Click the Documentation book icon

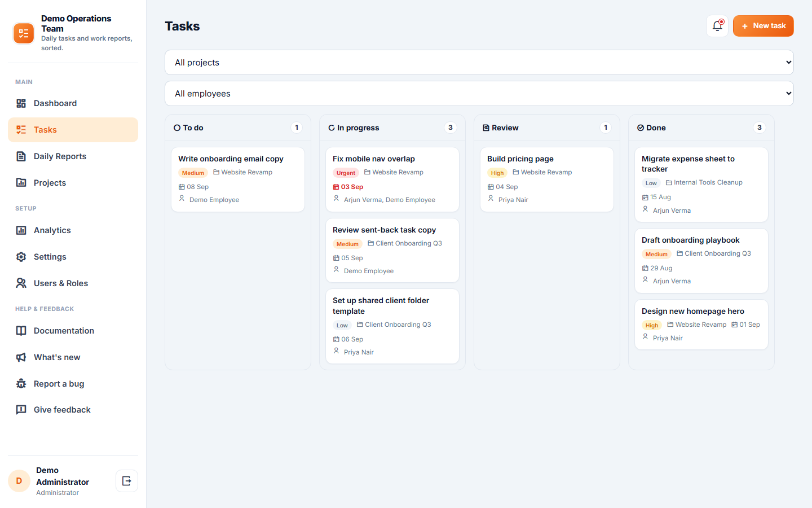[x=21, y=331]
